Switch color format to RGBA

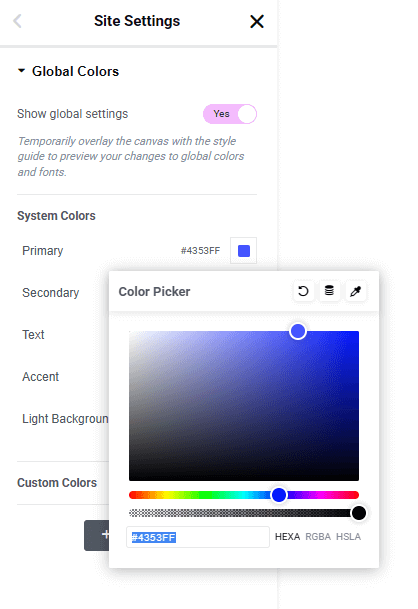click(318, 537)
